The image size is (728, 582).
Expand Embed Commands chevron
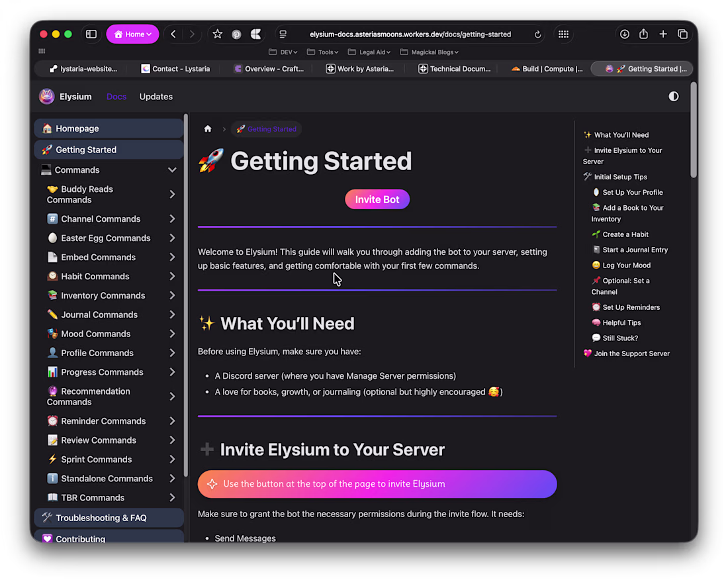[x=172, y=257]
